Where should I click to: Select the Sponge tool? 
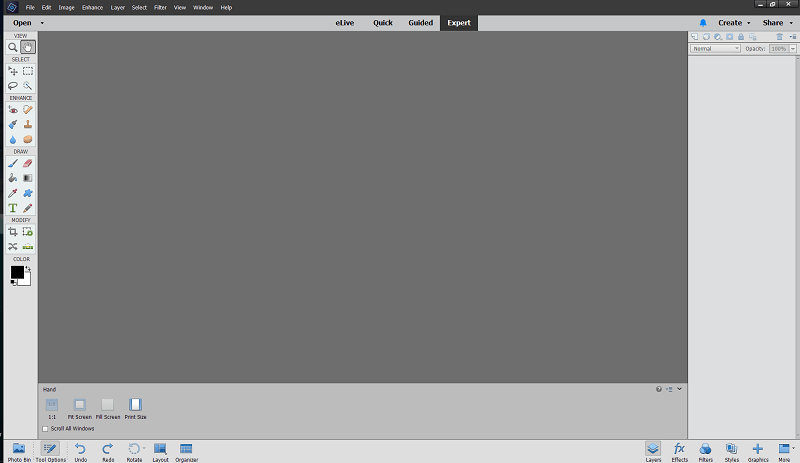coord(28,139)
